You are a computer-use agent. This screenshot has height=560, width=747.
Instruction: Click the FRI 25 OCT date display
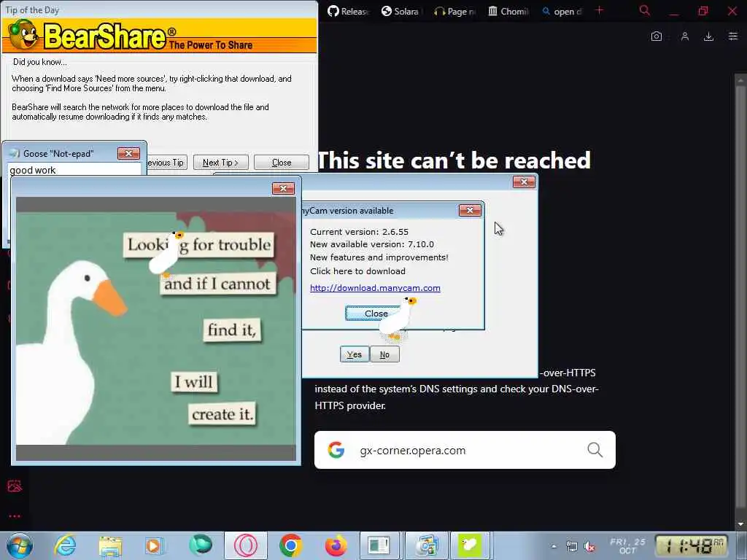tap(627, 545)
